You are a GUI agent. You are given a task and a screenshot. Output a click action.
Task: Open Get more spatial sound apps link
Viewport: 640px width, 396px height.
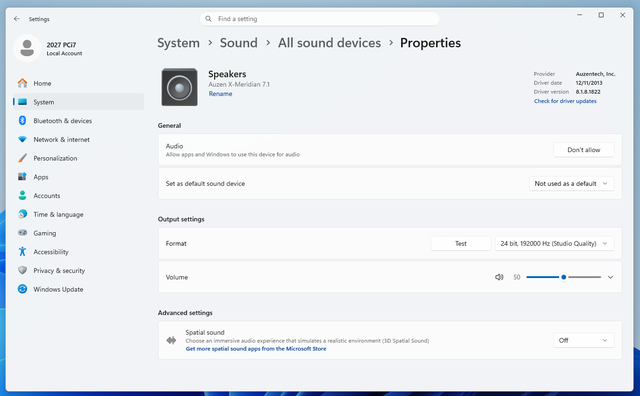tap(256, 349)
